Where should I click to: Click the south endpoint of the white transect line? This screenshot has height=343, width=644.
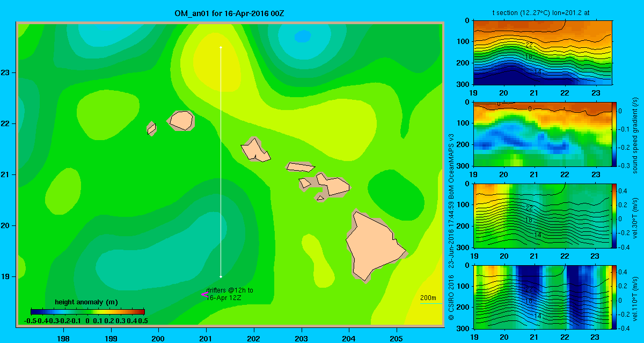[221, 277]
